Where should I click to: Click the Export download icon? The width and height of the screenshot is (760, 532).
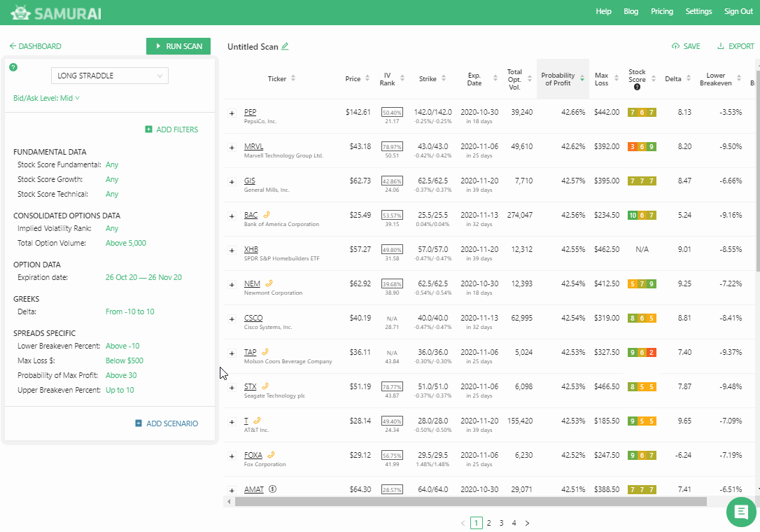(x=721, y=47)
